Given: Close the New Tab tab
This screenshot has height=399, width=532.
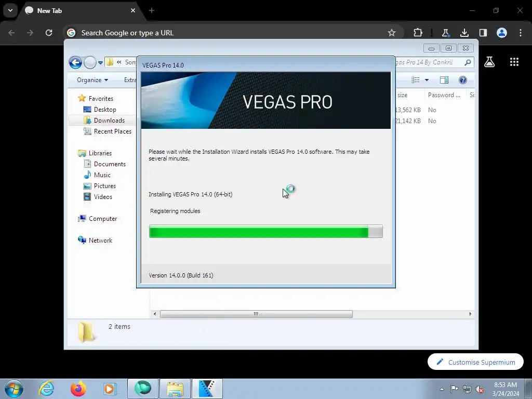Looking at the screenshot, I should [x=133, y=10].
